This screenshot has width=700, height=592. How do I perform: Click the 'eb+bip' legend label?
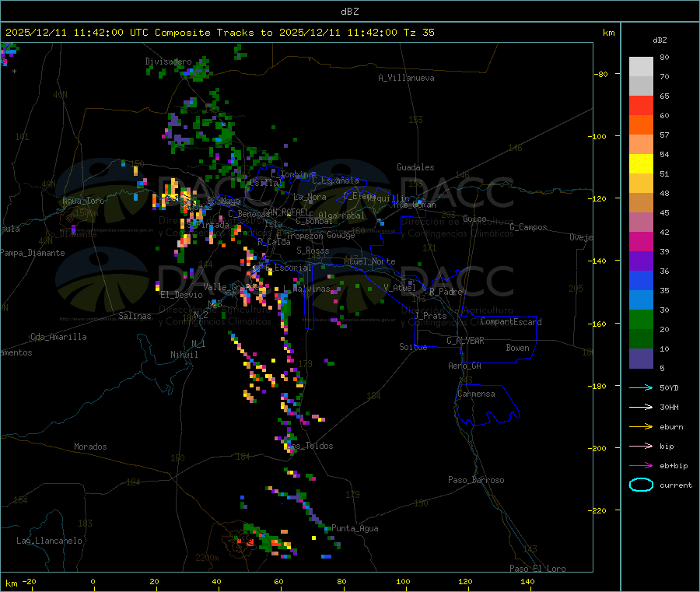(674, 466)
